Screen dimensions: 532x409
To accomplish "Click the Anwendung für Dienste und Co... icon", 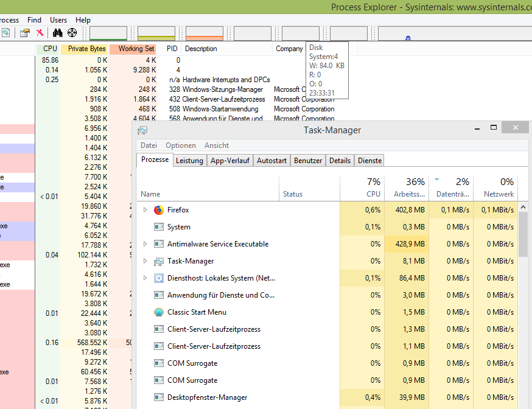I will point(158,295).
